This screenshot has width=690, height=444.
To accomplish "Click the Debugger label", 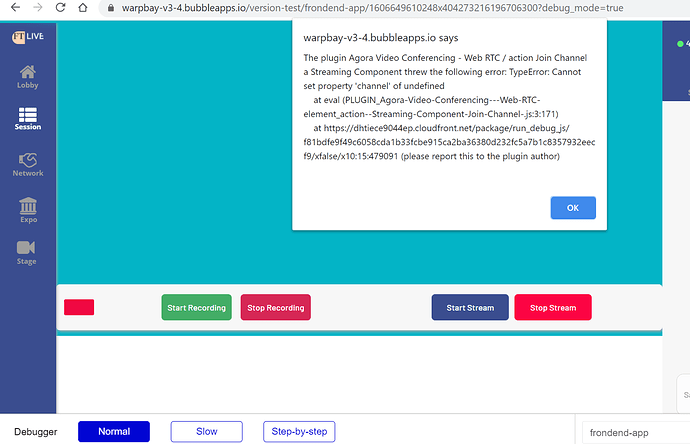I will (x=36, y=432).
